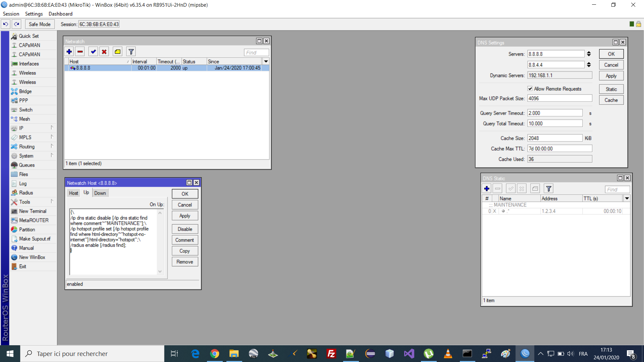The width and height of the screenshot is (644, 362).
Task: Open Bridge in the sidebar
Action: pos(25,91)
